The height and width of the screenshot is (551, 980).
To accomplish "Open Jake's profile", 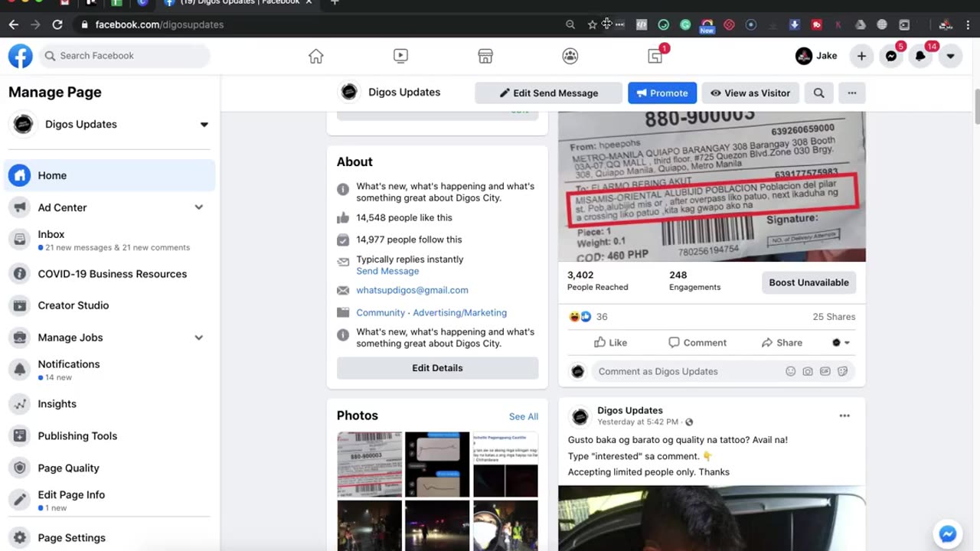I will tap(817, 56).
